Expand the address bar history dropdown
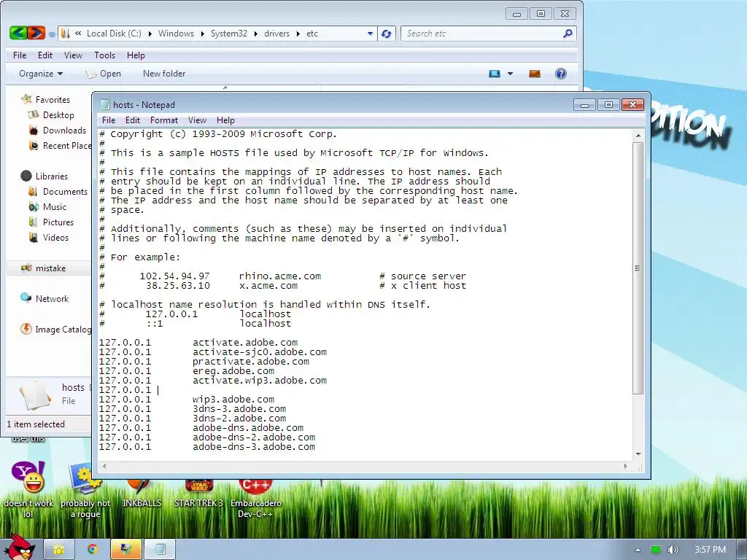 [370, 34]
